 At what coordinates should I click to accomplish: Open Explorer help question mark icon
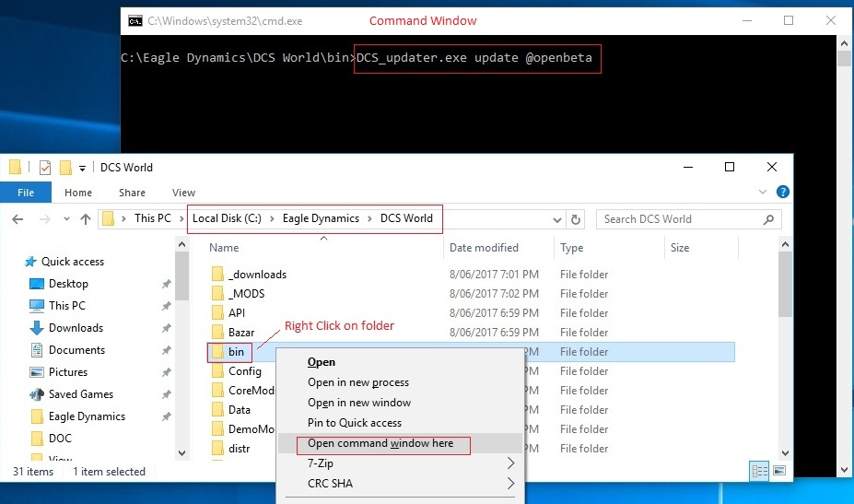pyautogui.click(x=783, y=192)
